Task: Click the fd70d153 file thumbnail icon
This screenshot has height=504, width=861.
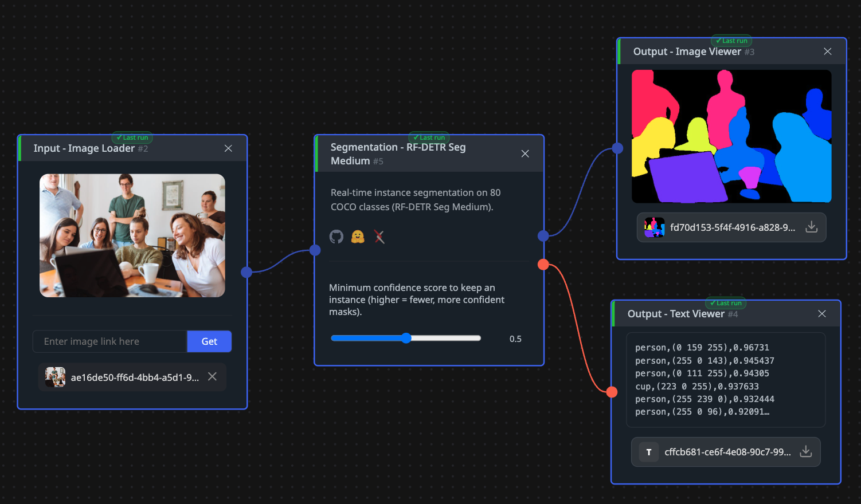Action: (x=654, y=227)
